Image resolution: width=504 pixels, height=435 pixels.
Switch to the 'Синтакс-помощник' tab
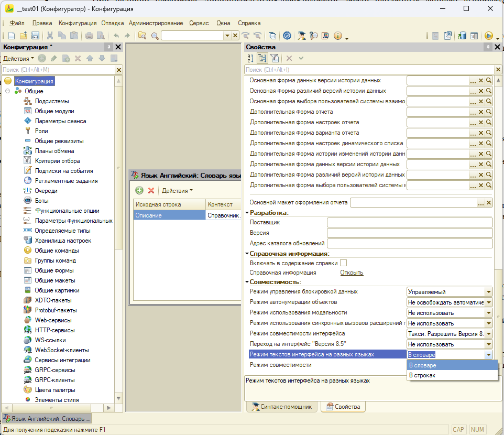point(281,407)
